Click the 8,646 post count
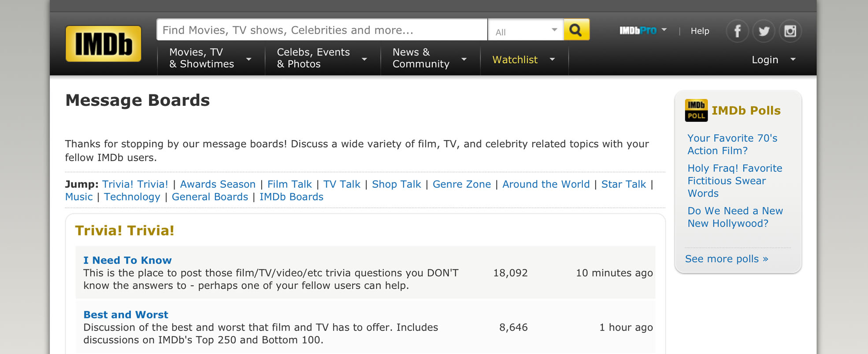This screenshot has width=868, height=354. (513, 328)
